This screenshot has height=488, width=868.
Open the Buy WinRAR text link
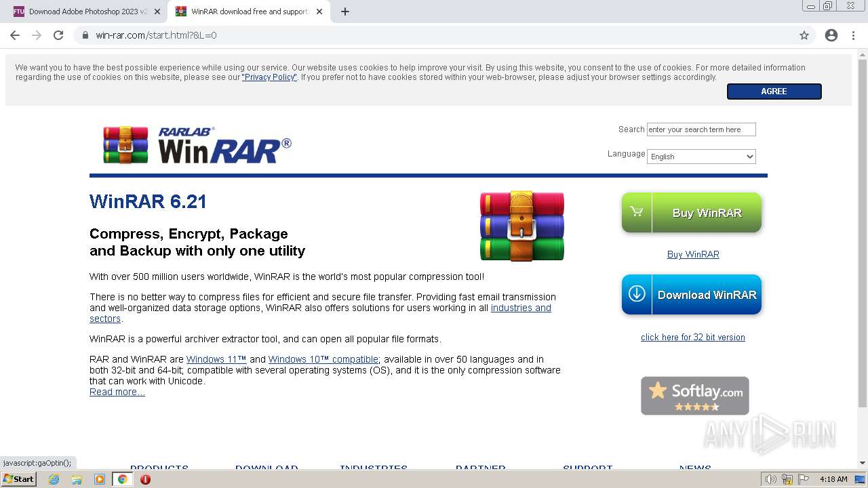[693, 254]
